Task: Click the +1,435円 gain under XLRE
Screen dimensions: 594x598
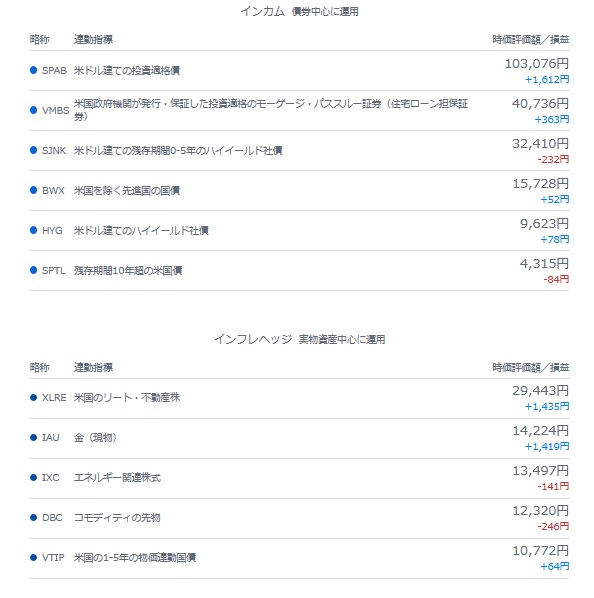Action: pos(547,407)
